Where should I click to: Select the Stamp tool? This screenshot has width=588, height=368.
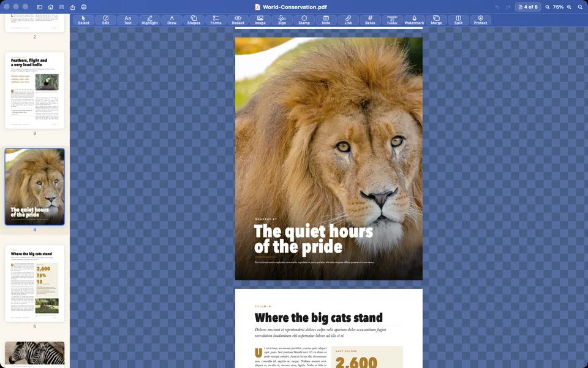point(304,20)
